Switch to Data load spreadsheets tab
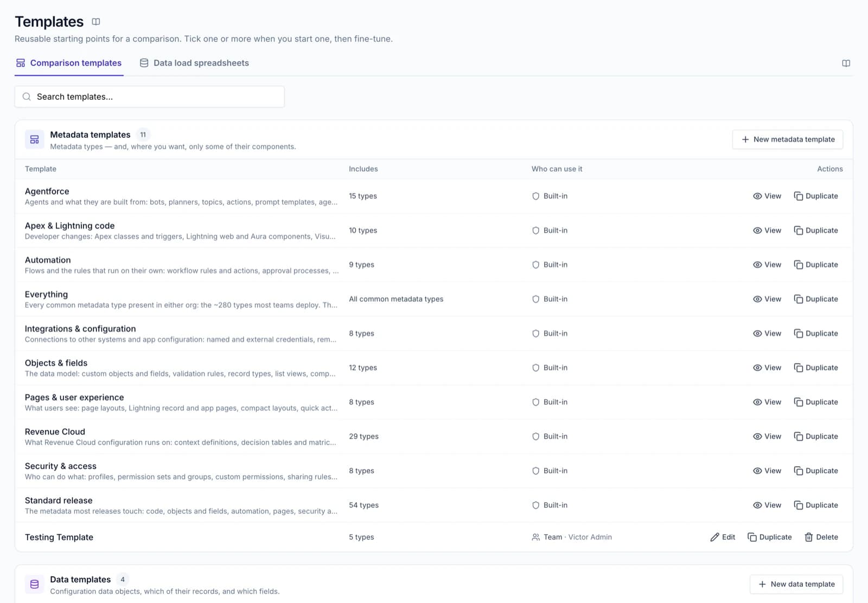868x603 pixels. 194,63
